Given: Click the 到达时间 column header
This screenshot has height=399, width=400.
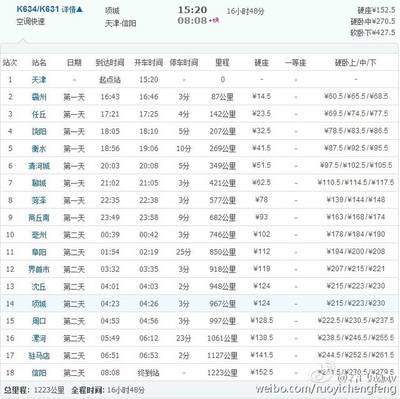Looking at the screenshot, I should coord(110,62).
